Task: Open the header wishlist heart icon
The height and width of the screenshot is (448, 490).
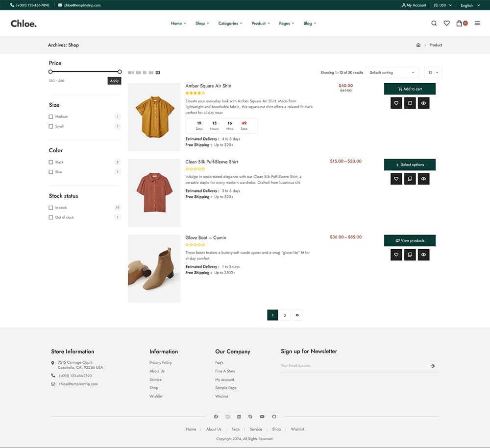Action: 446,23
